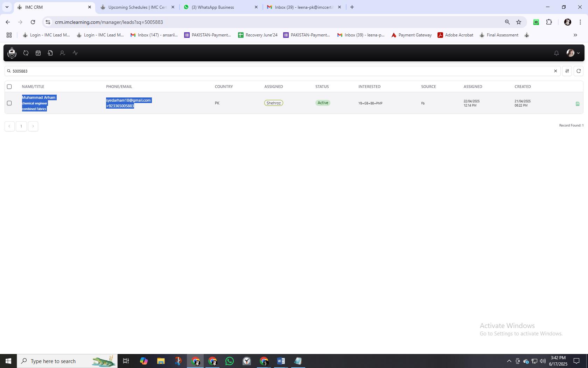Reload the current page
This screenshot has width=588, height=368.
coord(33,22)
